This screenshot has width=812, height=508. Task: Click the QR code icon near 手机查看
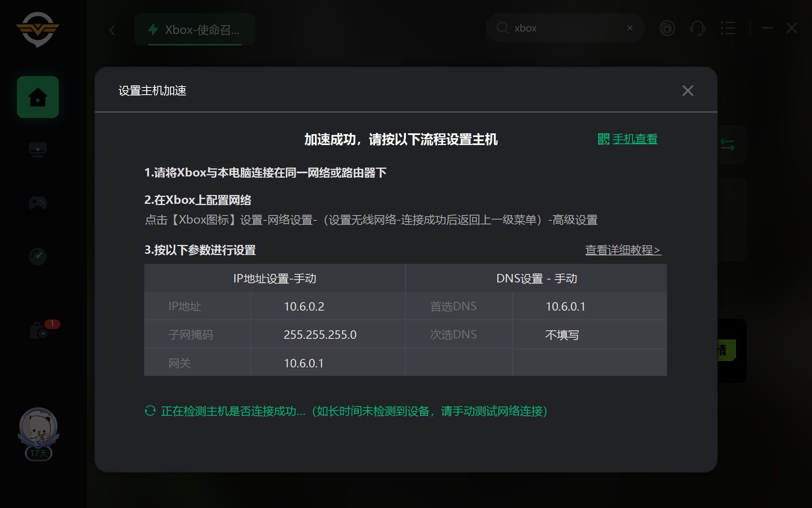tap(603, 139)
